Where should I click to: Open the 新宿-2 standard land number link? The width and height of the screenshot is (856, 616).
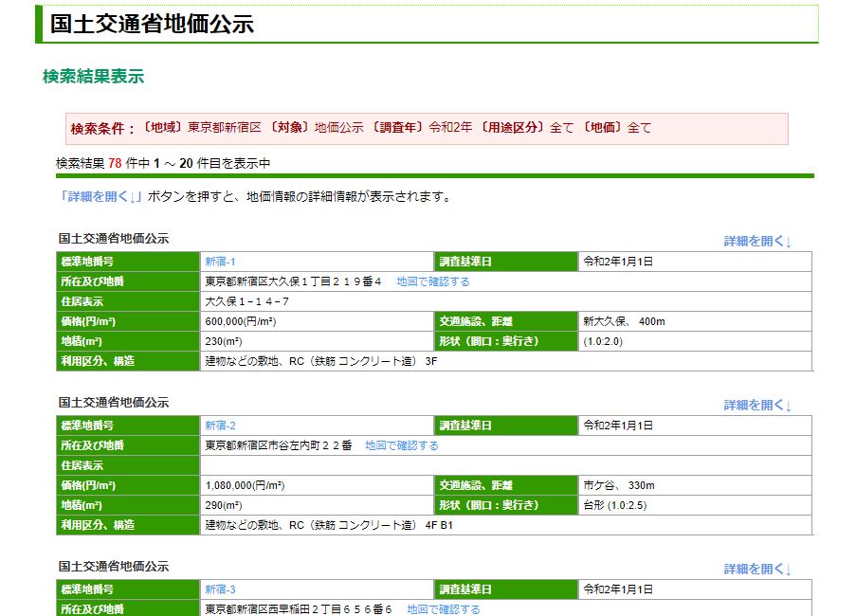tap(220, 425)
